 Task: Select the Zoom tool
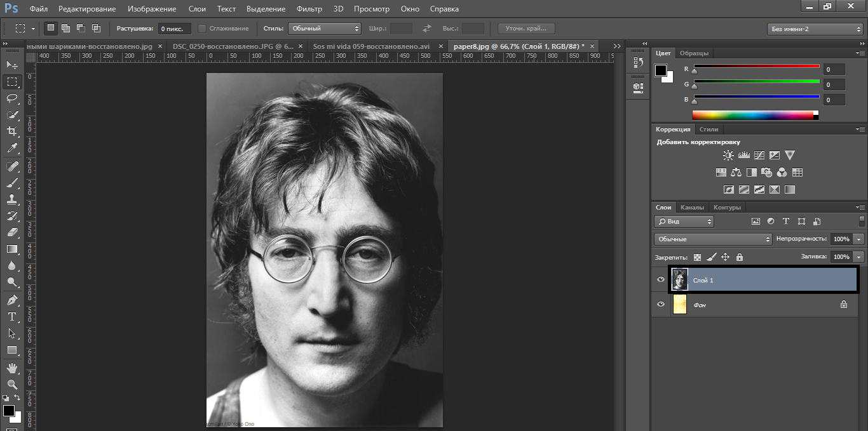(12, 385)
